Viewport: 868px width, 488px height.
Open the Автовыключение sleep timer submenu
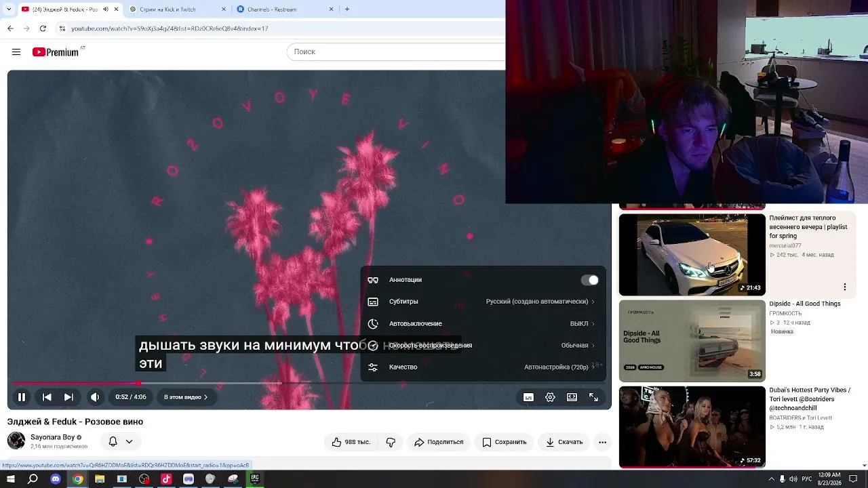[x=483, y=323]
